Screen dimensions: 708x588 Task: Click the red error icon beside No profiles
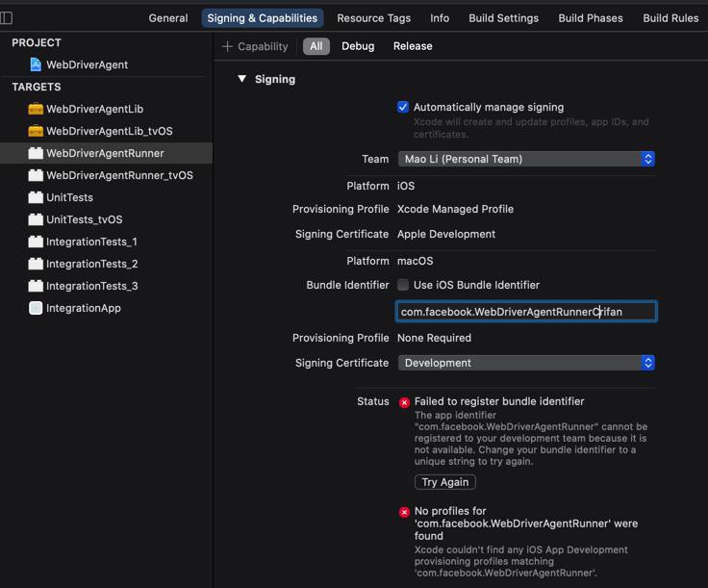(x=404, y=512)
